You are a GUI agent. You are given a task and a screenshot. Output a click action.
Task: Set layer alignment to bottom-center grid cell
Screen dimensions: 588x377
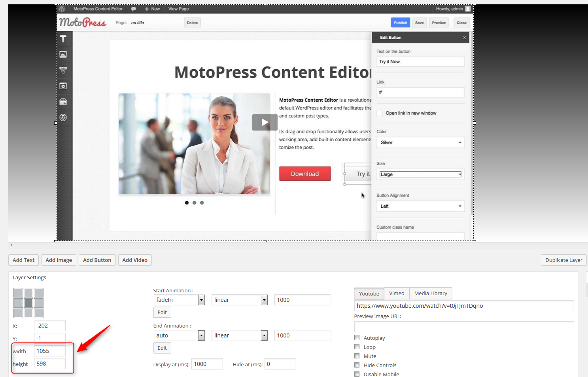click(28, 313)
